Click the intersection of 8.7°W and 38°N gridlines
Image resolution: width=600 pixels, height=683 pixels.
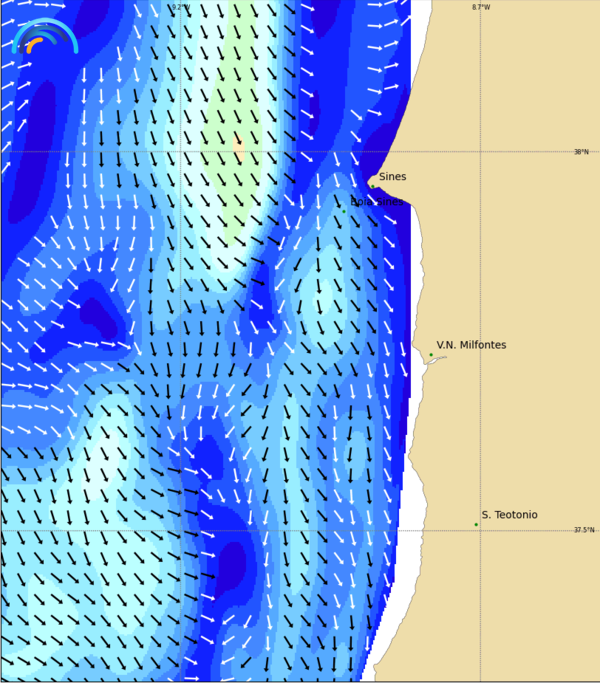click(x=480, y=151)
